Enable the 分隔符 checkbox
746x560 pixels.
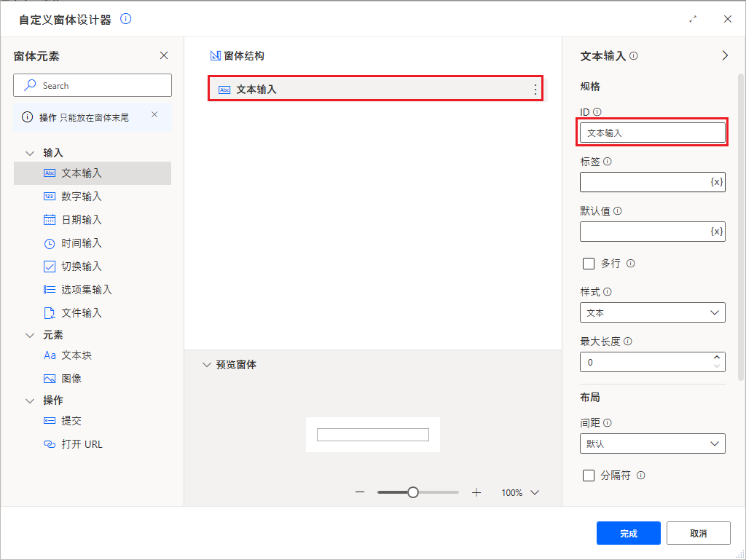tap(589, 475)
